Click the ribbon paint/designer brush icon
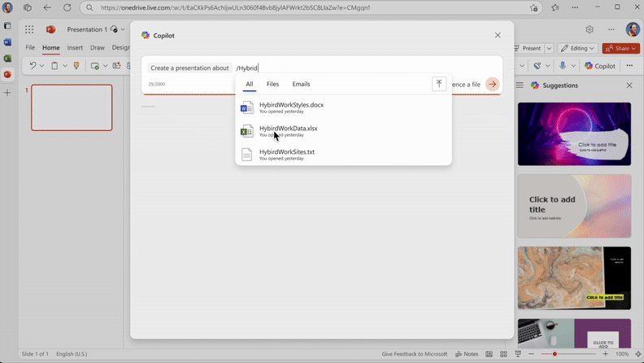Viewport: 644px width, 363px height. (537, 65)
